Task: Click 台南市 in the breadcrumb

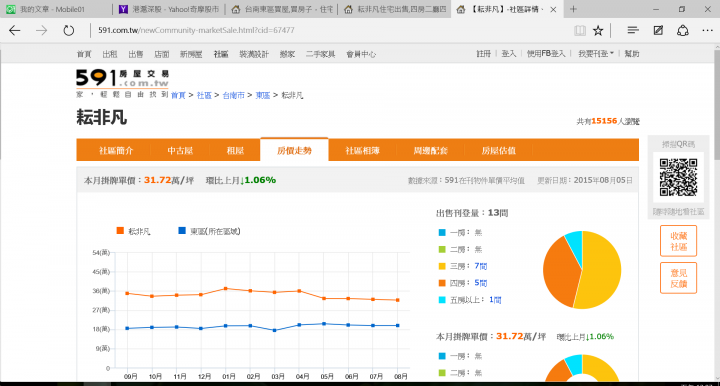Action: (x=233, y=95)
